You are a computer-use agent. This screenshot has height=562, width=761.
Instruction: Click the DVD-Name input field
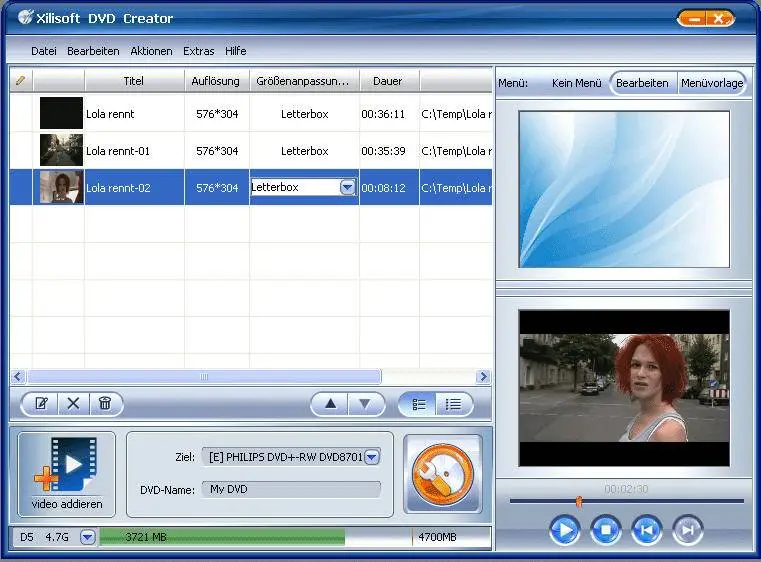click(291, 489)
